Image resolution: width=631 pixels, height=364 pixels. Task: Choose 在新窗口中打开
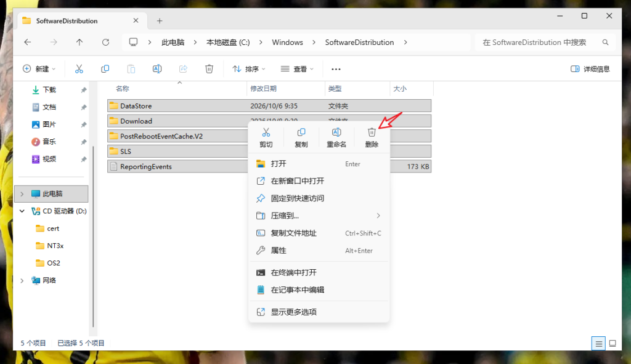click(319, 181)
